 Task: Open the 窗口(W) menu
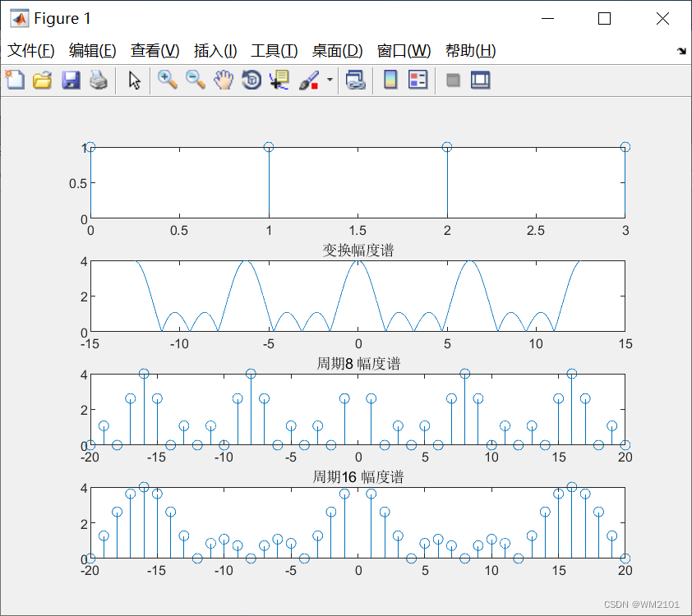point(404,51)
